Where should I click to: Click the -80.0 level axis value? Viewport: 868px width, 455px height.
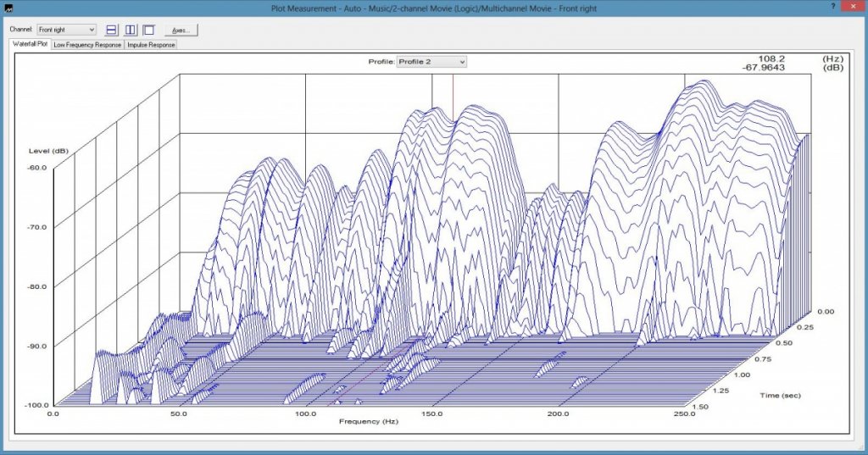pyautogui.click(x=36, y=286)
